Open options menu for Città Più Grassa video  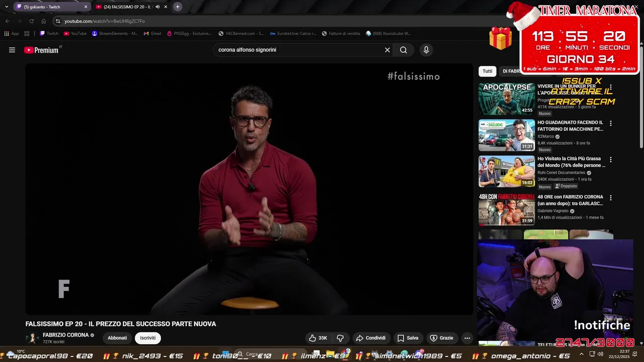click(x=611, y=159)
